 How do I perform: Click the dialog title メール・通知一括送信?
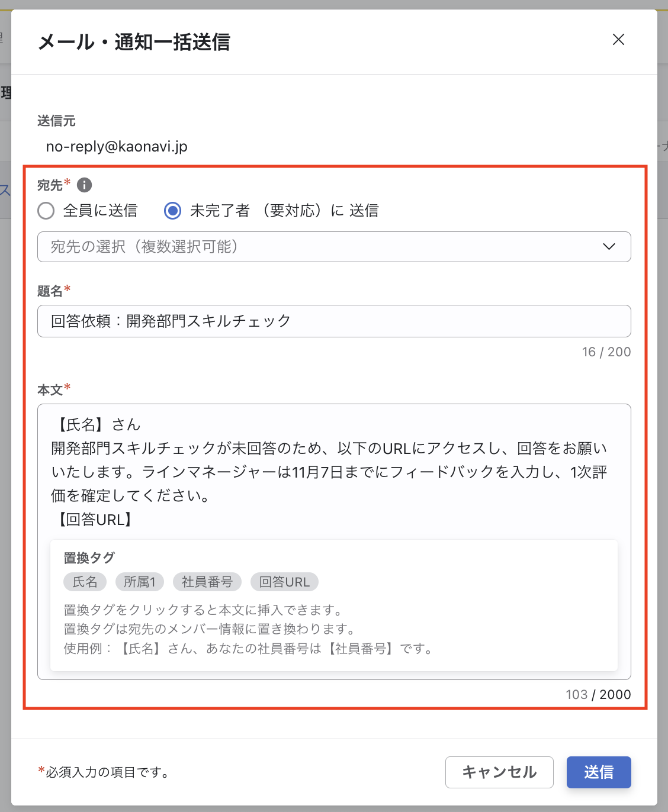(x=134, y=42)
